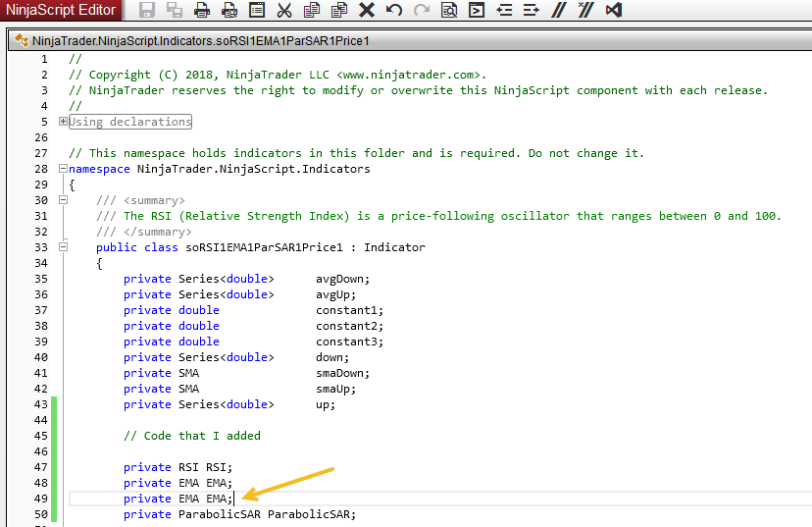
Task: Click the Comment selection icon
Action: point(559,10)
